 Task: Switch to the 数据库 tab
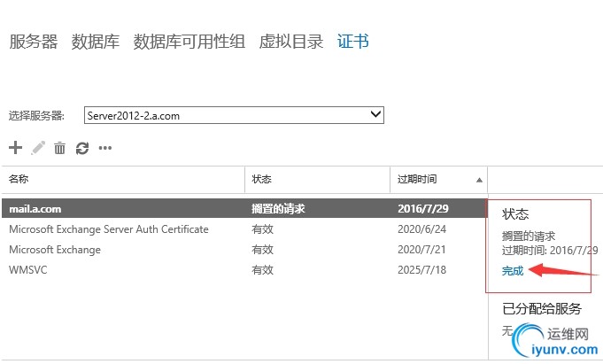click(96, 41)
